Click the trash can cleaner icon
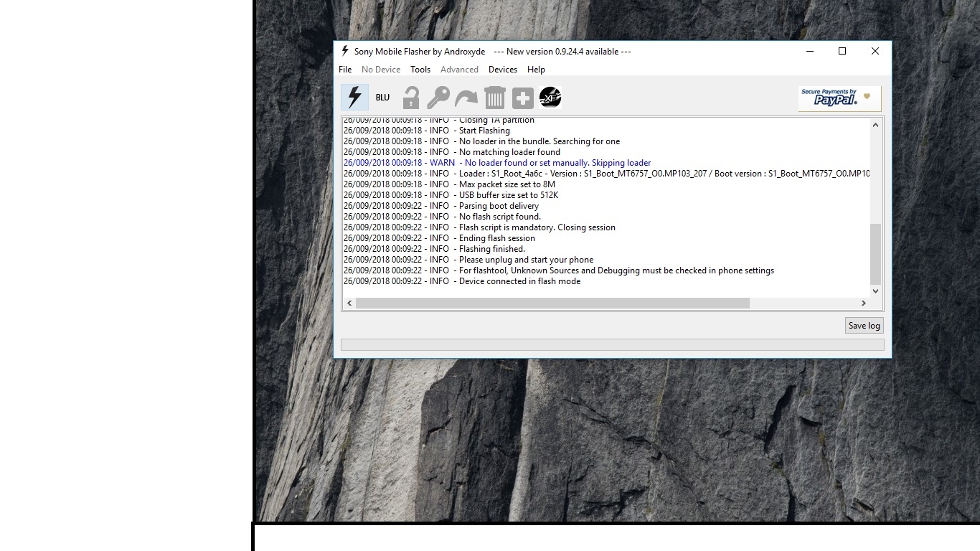Screen dimensions: 980x551 (495, 98)
